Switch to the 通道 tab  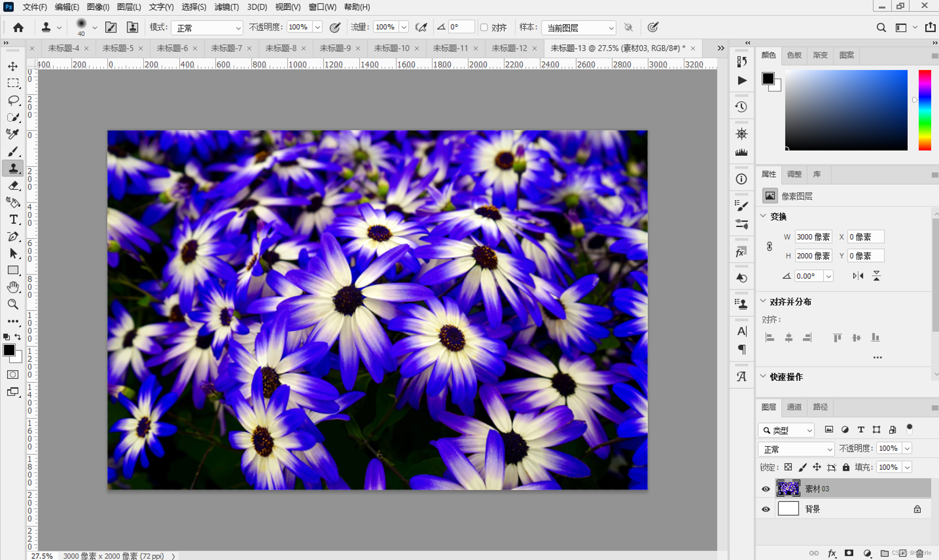coord(794,407)
